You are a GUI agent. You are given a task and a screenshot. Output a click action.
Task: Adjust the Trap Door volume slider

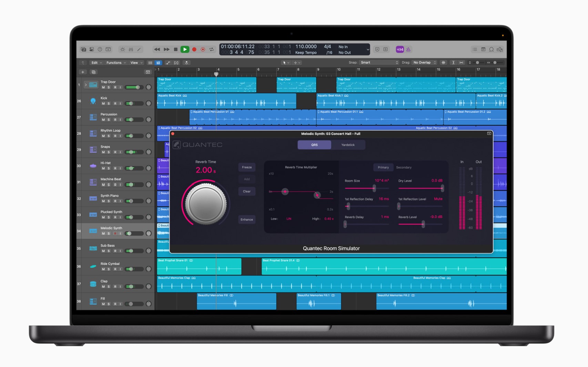point(134,87)
